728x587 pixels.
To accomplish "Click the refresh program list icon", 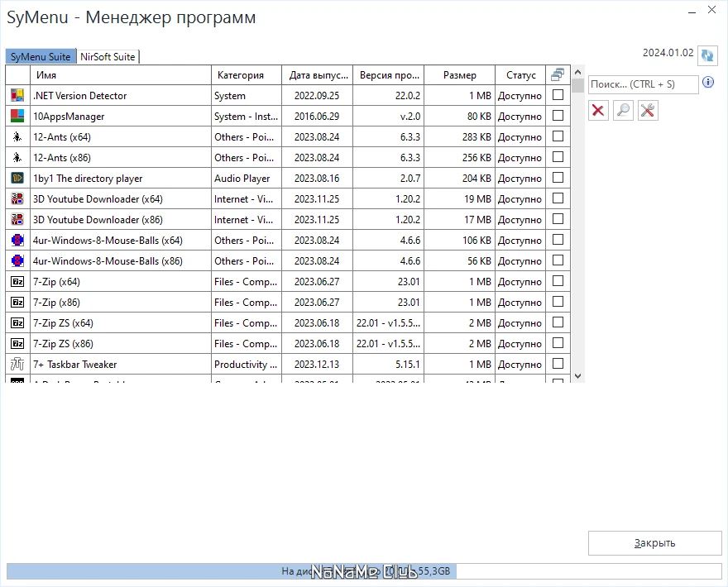I will [707, 55].
